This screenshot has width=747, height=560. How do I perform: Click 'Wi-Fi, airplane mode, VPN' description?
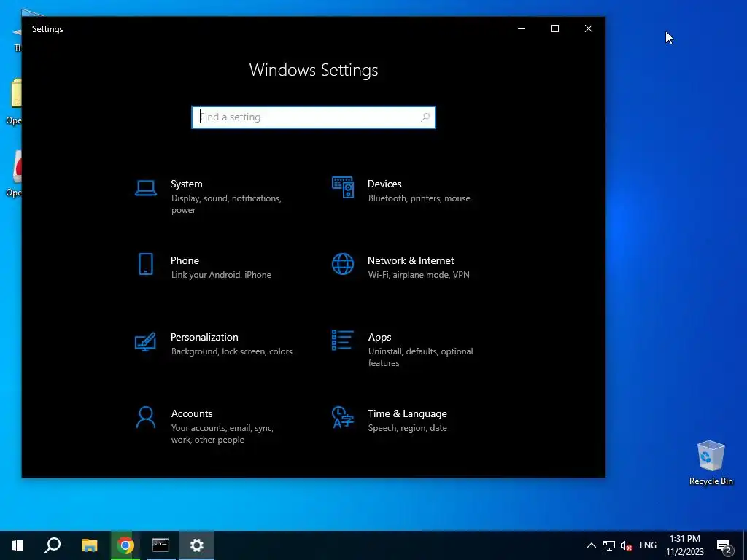(419, 275)
